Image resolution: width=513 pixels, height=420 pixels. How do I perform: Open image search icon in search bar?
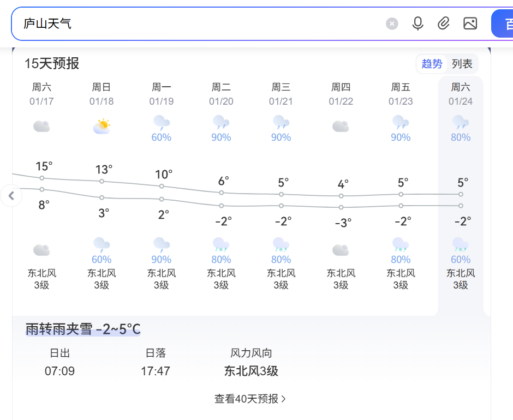tap(470, 23)
